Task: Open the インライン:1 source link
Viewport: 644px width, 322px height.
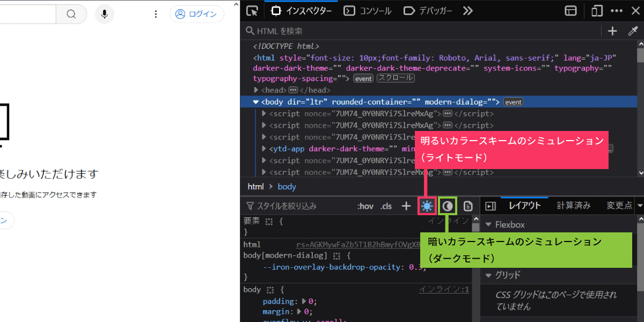Action: 444,289
